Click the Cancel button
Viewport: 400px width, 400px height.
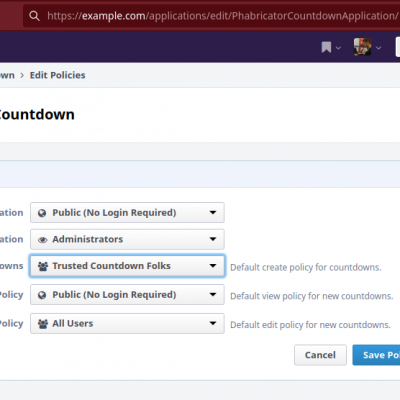[320, 355]
